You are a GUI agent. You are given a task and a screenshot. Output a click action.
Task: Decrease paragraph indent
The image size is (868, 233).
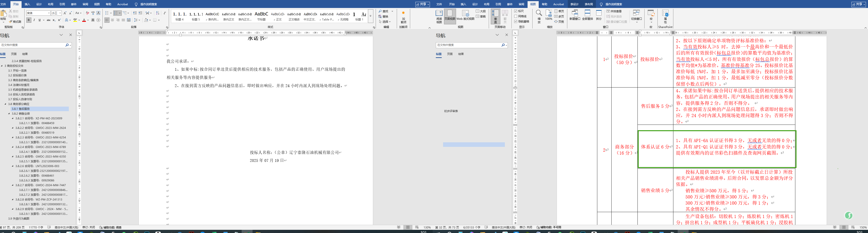[x=135, y=13]
